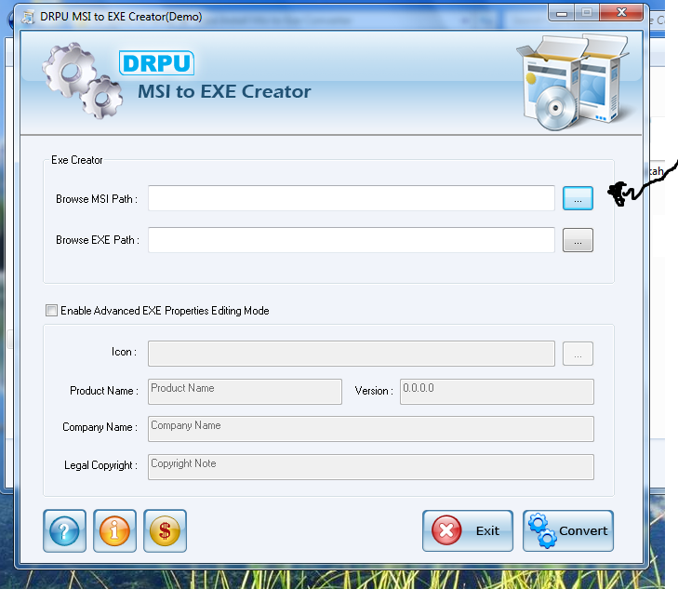Click the Icon browse ellipsis button
The height and width of the screenshot is (616, 678).
coord(578,354)
